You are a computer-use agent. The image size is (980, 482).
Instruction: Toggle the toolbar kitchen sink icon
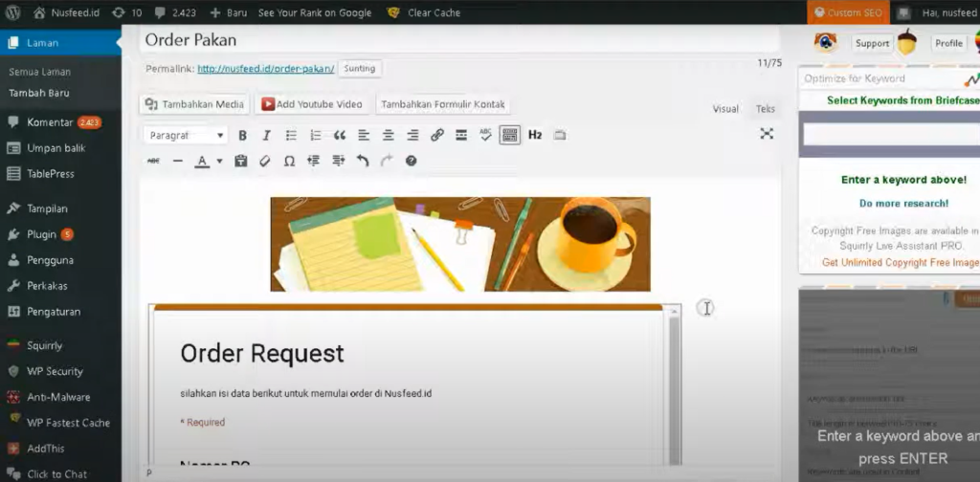510,135
